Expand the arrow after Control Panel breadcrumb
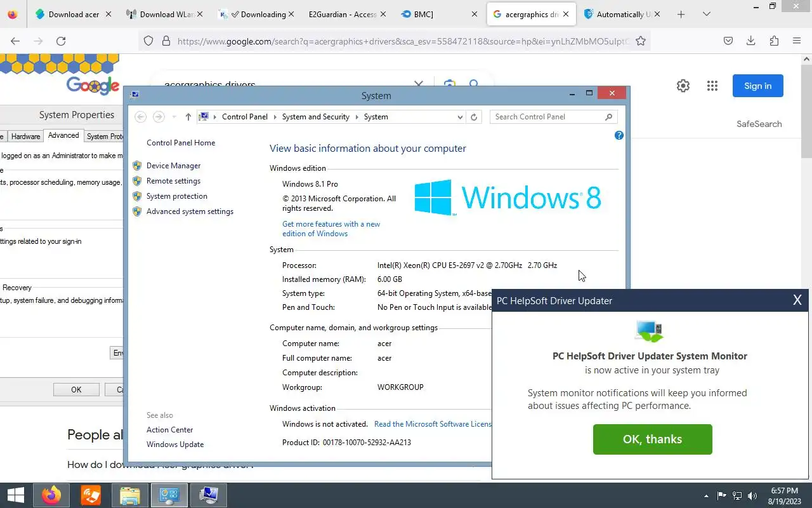This screenshot has width=812, height=508. pyautogui.click(x=275, y=117)
